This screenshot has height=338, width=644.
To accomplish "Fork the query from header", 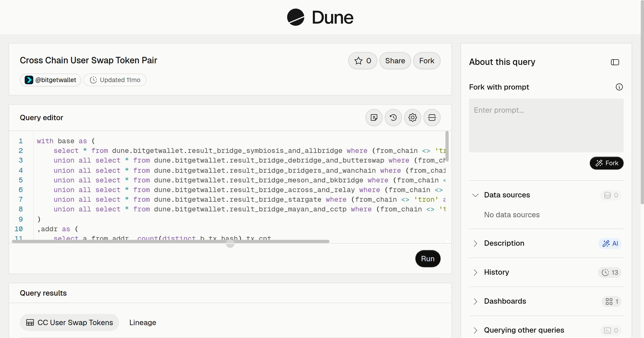I will coord(427,61).
